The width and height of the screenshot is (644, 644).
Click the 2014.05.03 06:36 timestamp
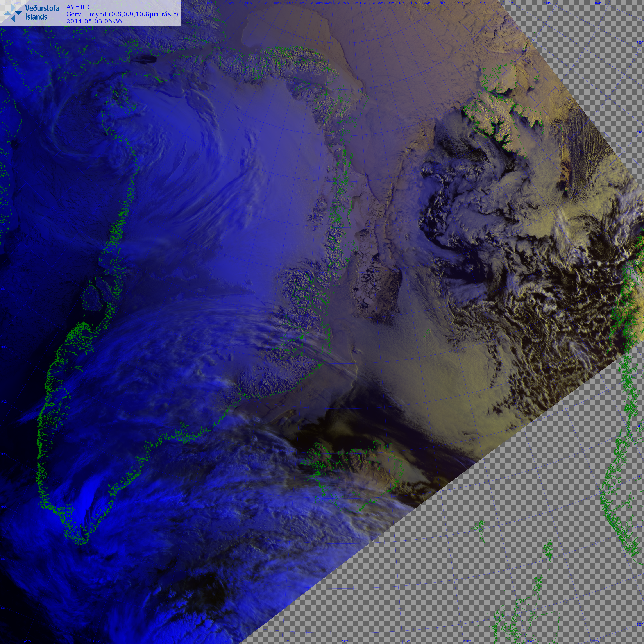coord(94,21)
